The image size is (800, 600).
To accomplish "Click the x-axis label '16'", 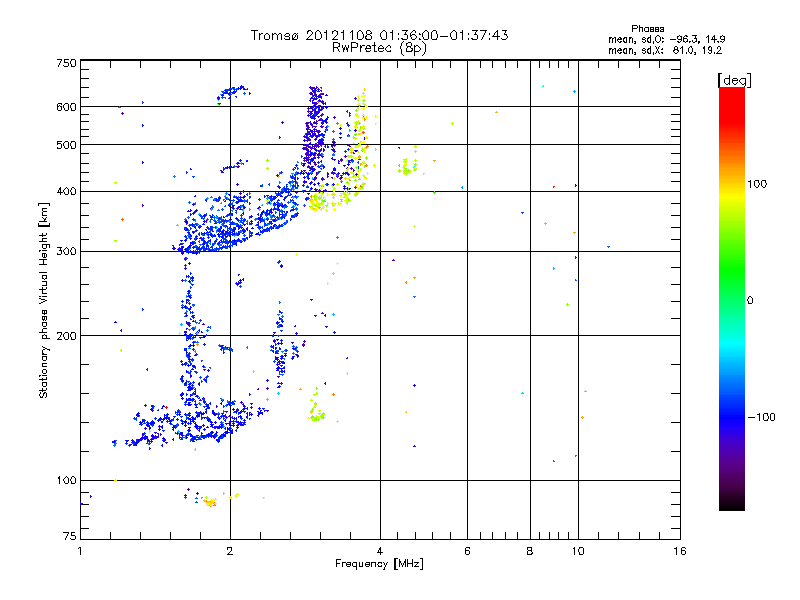I will 680,551.
